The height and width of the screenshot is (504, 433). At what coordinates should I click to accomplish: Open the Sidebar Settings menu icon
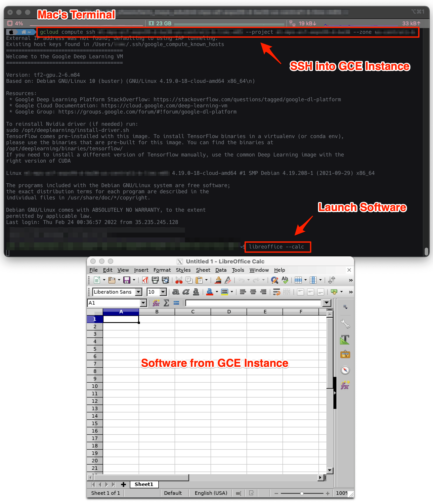click(345, 307)
